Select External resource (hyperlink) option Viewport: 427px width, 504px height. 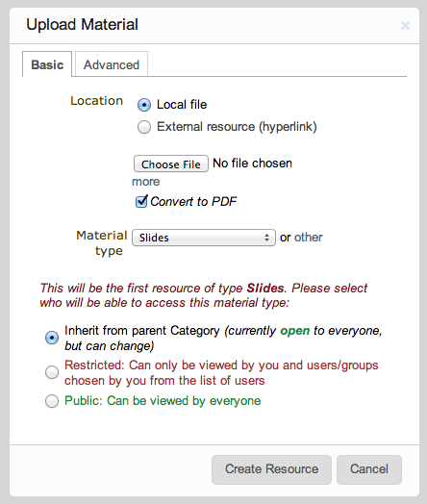coord(144,127)
